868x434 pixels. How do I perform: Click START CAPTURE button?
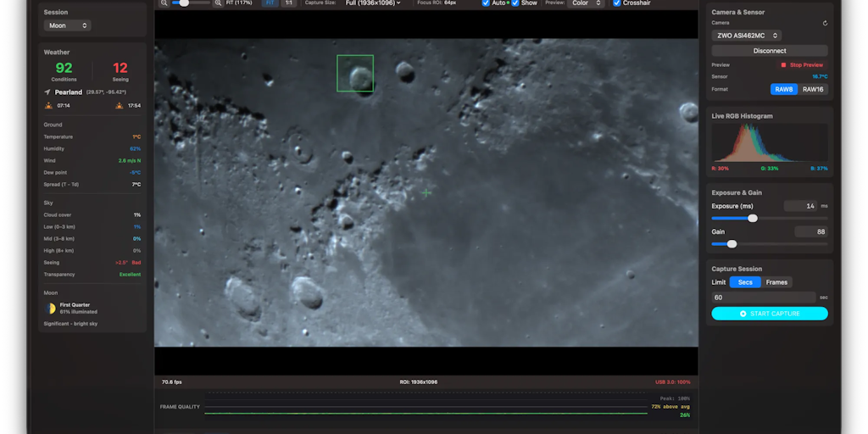[770, 314]
